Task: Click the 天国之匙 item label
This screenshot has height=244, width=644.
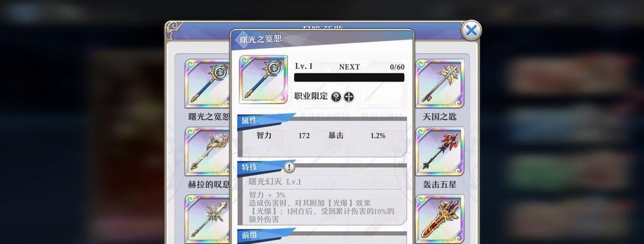Action: (440, 117)
